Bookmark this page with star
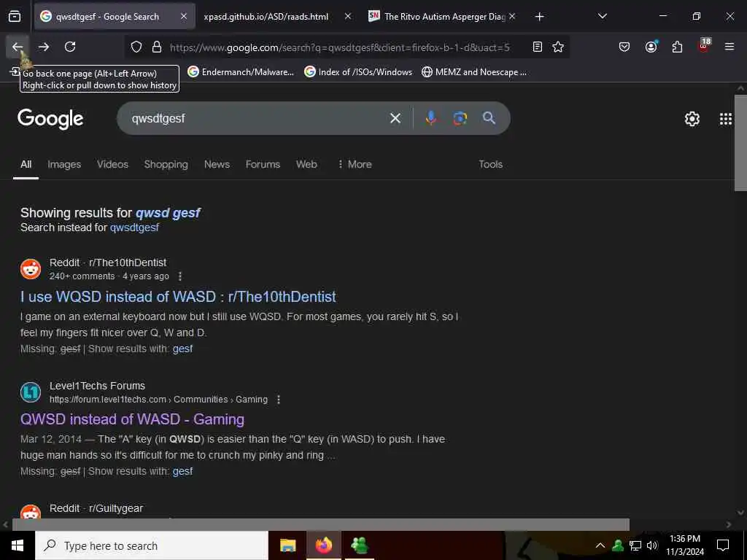This screenshot has height=560, width=747. (558, 47)
